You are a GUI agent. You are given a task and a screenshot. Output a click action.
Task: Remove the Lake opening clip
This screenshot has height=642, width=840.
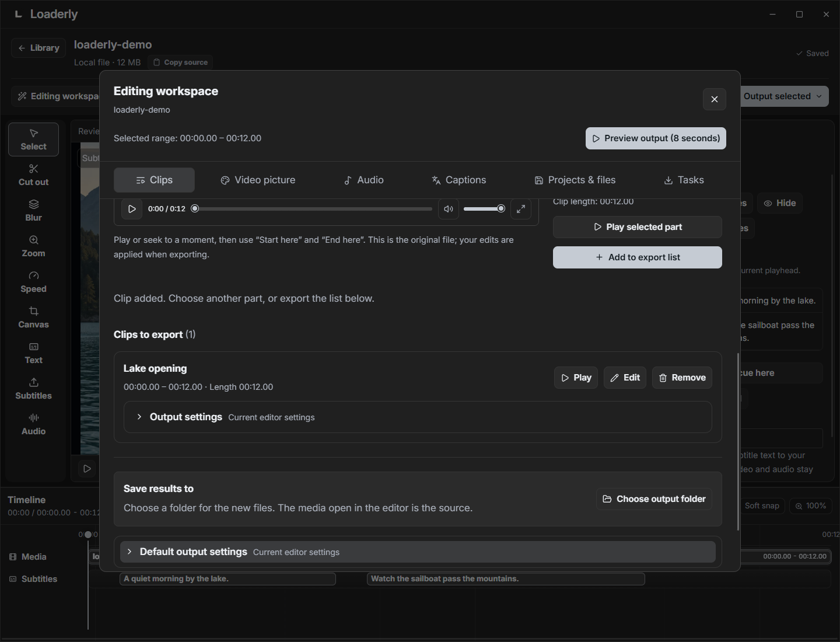682,378
